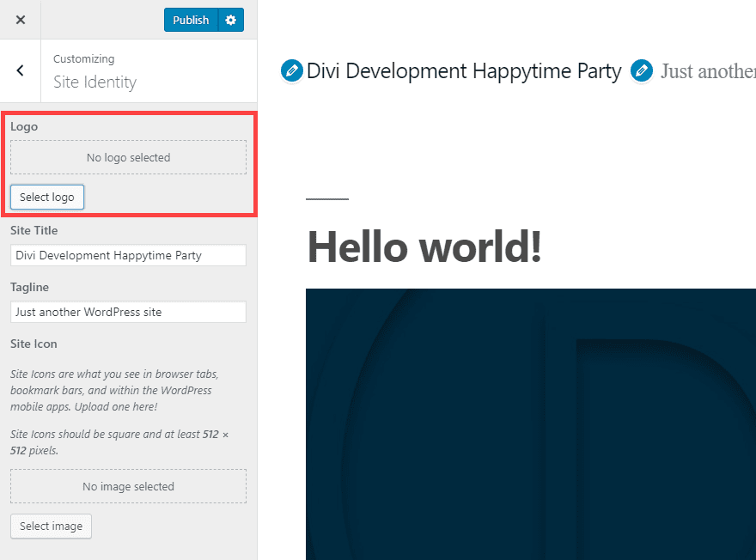Open publish settings gear icon

coord(230,20)
